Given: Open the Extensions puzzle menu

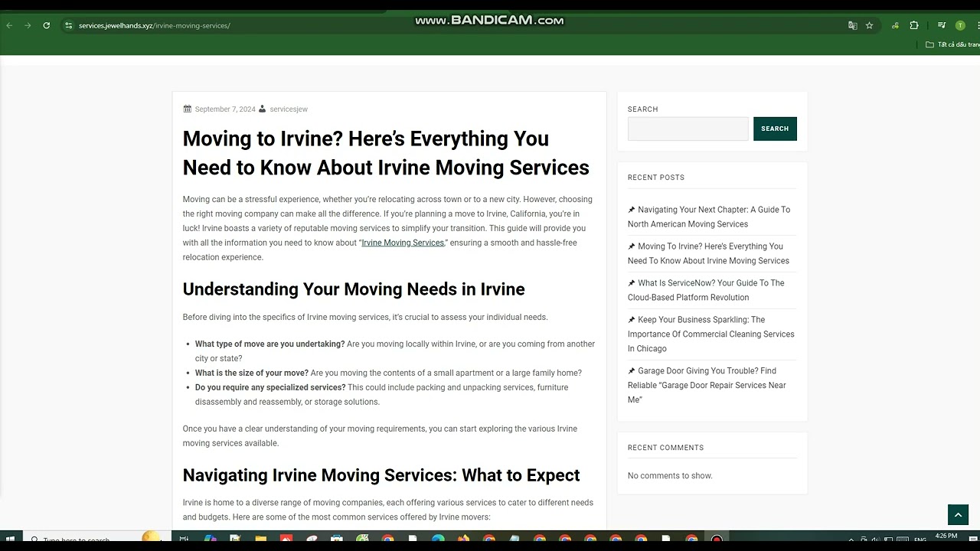Looking at the screenshot, I should (914, 25).
